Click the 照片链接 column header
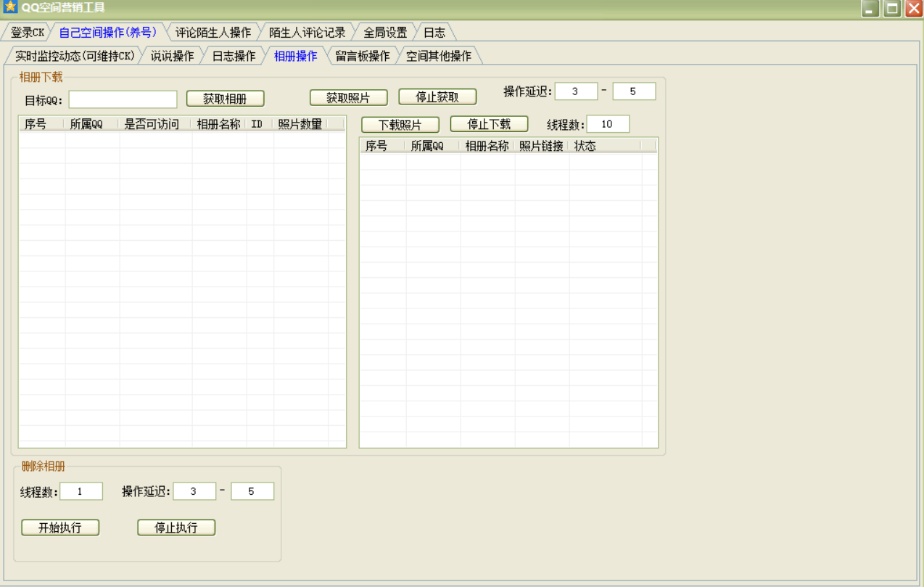 (x=542, y=146)
